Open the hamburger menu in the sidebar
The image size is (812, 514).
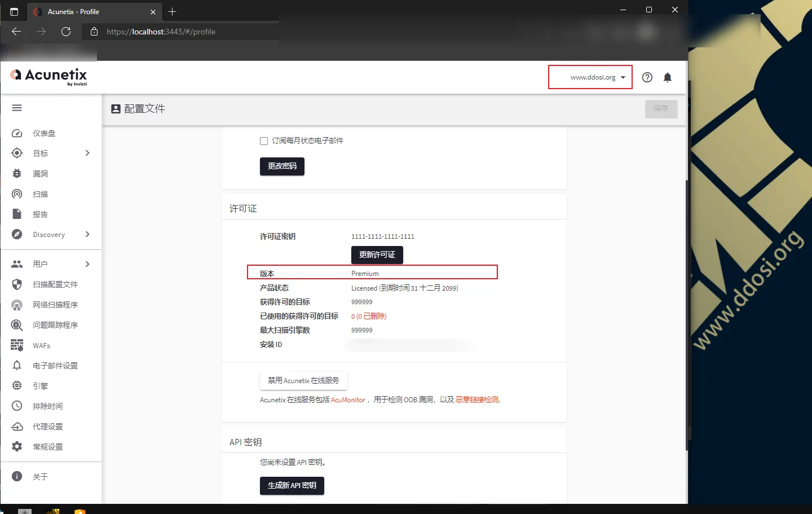point(17,108)
